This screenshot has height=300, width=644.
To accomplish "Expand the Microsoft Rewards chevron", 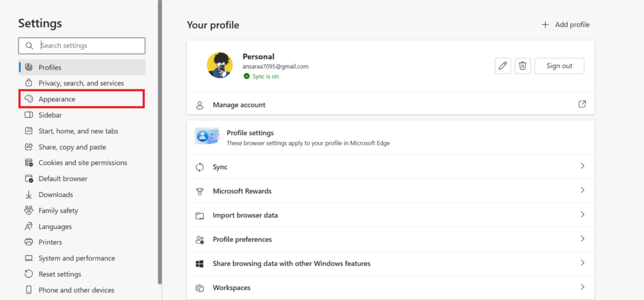I will [x=582, y=191].
